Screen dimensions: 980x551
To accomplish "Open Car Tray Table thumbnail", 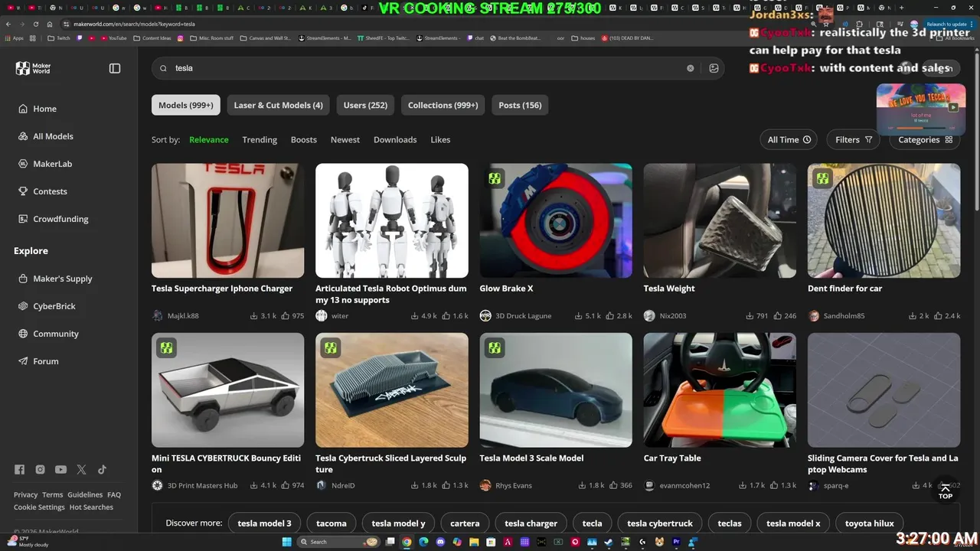I will point(720,390).
